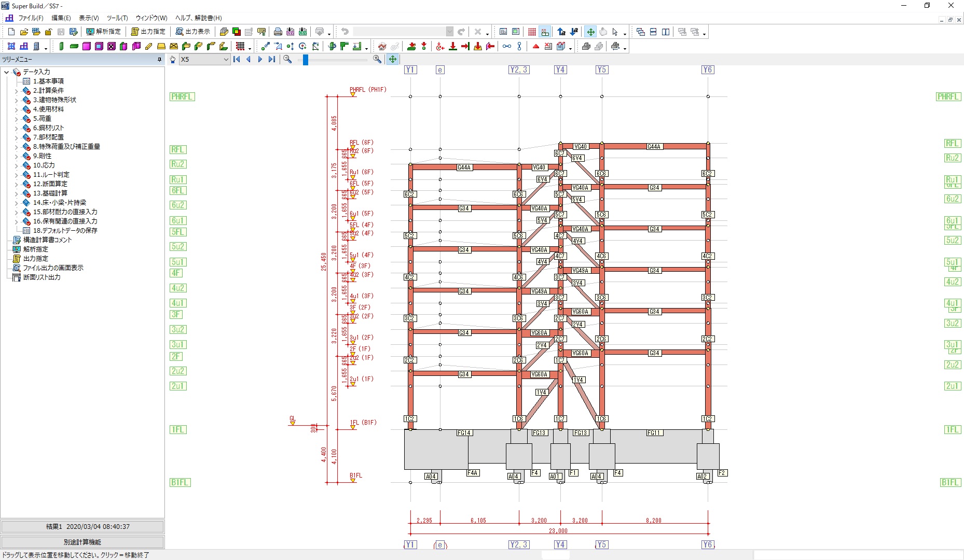The image size is (964, 560).
Task: Expand the 10.応力 tree node
Action: tap(16, 165)
